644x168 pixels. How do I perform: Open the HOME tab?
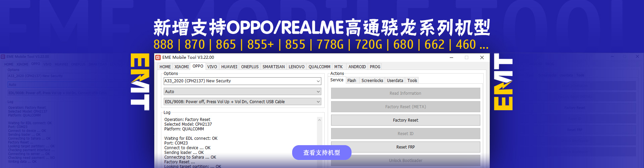coord(165,67)
